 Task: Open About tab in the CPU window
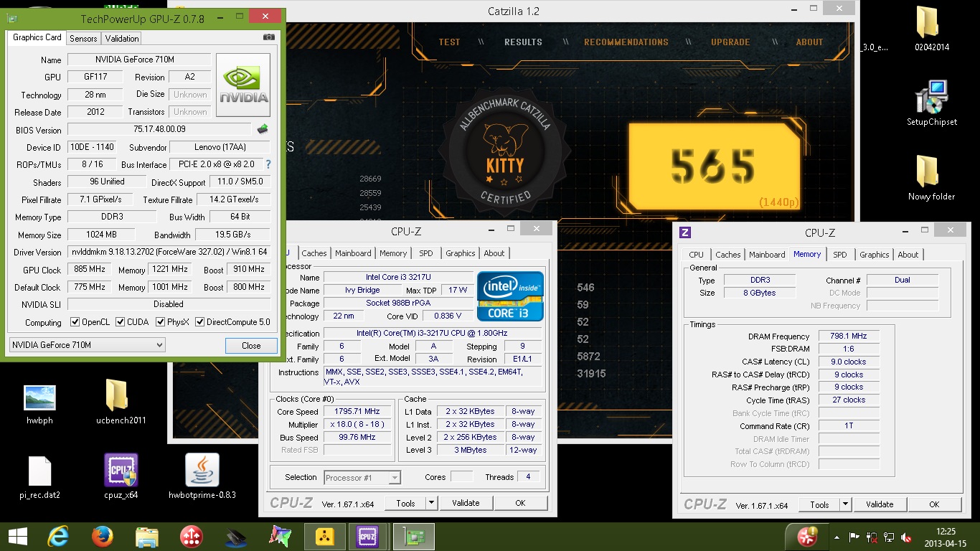click(x=494, y=253)
